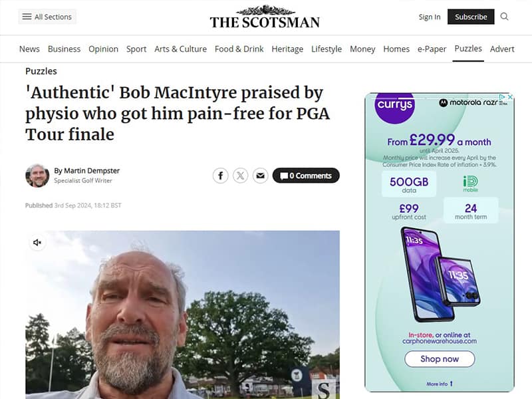Screen dimensions: 532x399
Task: Open Martin Dempster's author avatar
Action: pos(37,176)
